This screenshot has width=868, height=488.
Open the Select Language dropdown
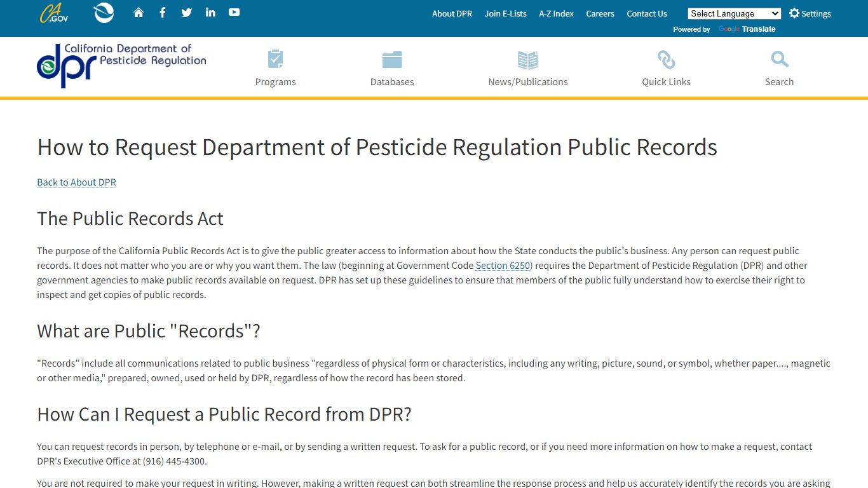click(735, 13)
